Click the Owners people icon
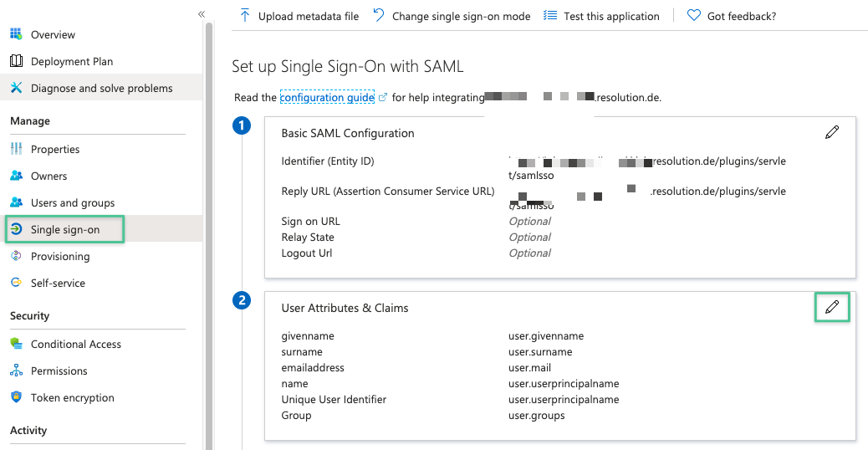 coord(17,176)
